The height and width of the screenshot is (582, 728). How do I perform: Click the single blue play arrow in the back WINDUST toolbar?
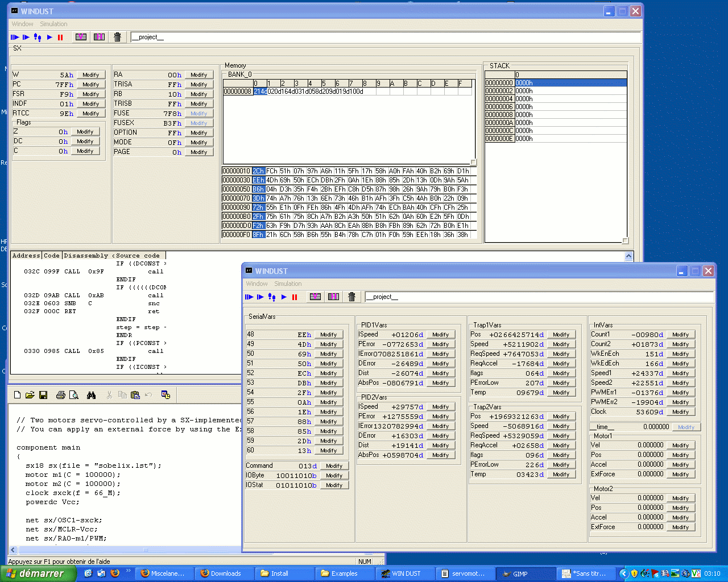point(49,38)
